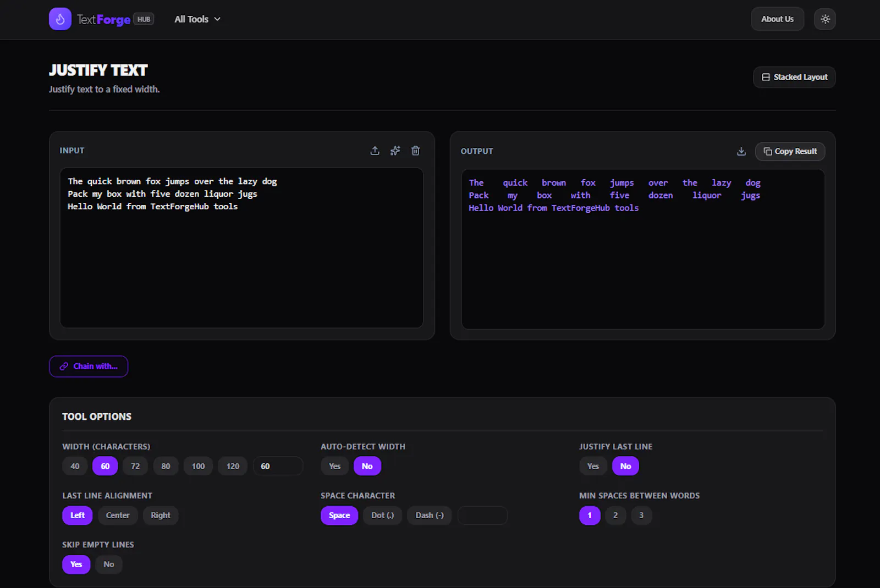Select No for Auto-Detect Width
Screen dimensions: 880x588
[367, 466]
